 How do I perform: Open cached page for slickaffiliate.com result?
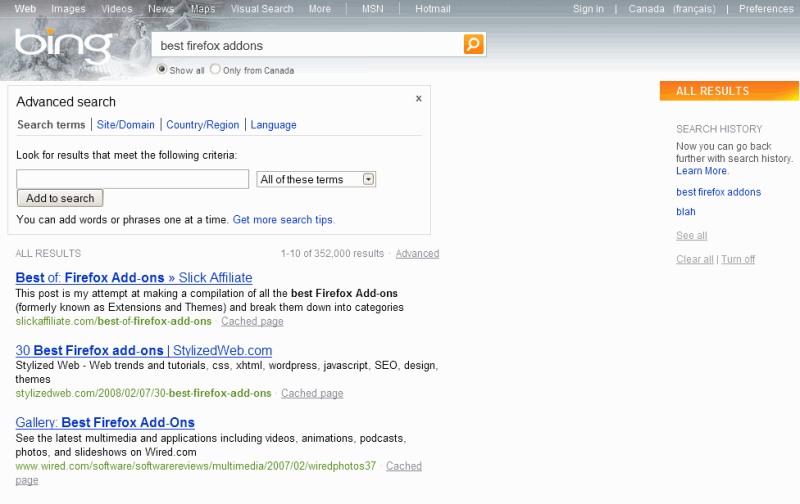(252, 321)
